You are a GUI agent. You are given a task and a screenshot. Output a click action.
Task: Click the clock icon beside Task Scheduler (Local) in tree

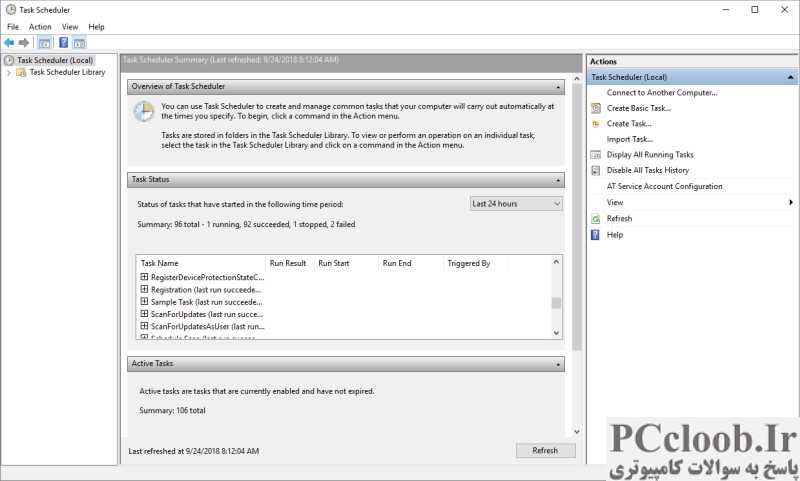pyautogui.click(x=9, y=60)
